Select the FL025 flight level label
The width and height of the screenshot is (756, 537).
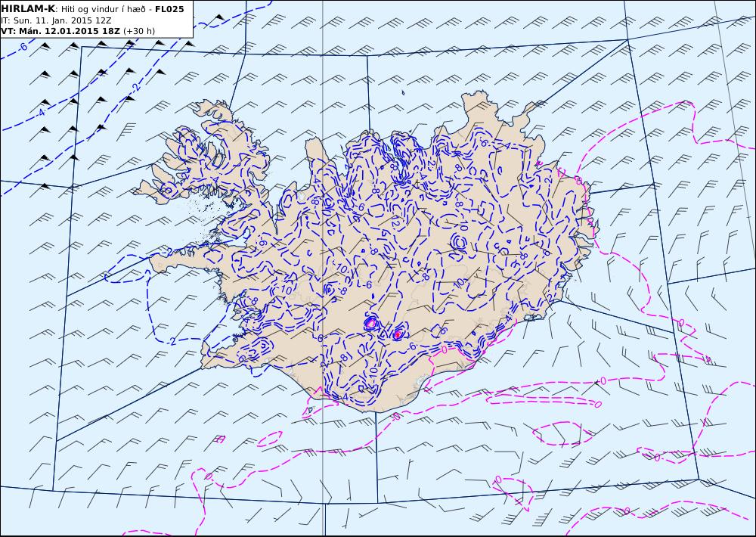169,9
